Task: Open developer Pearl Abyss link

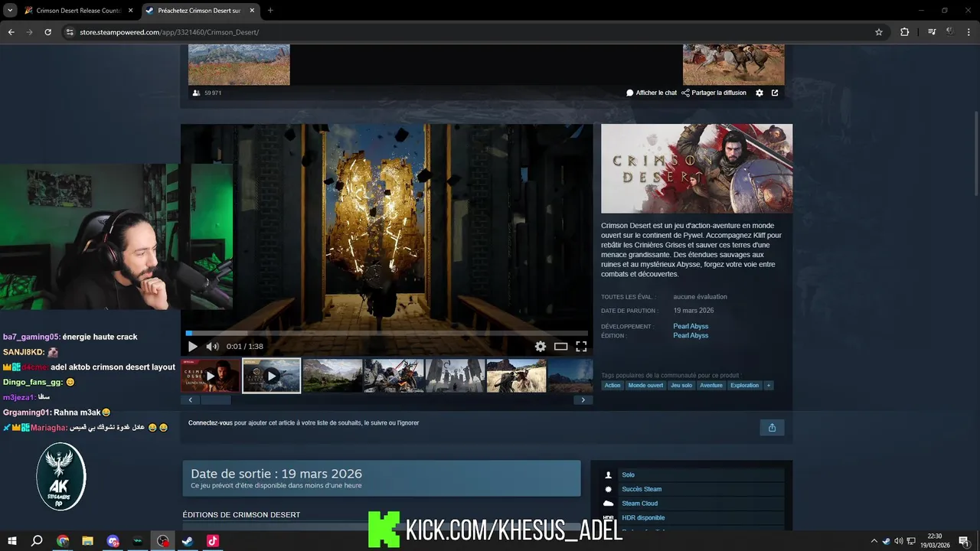Action: pyautogui.click(x=691, y=327)
